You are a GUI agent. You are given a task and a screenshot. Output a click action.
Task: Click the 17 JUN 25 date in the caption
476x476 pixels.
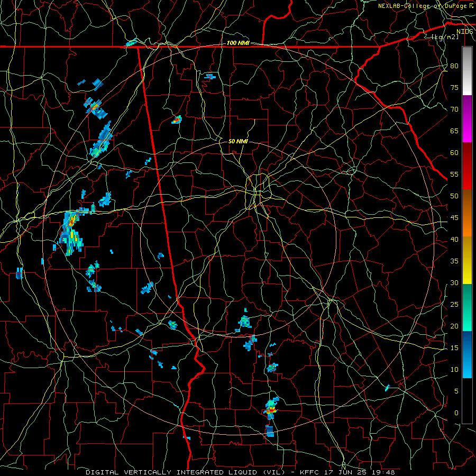click(346, 472)
